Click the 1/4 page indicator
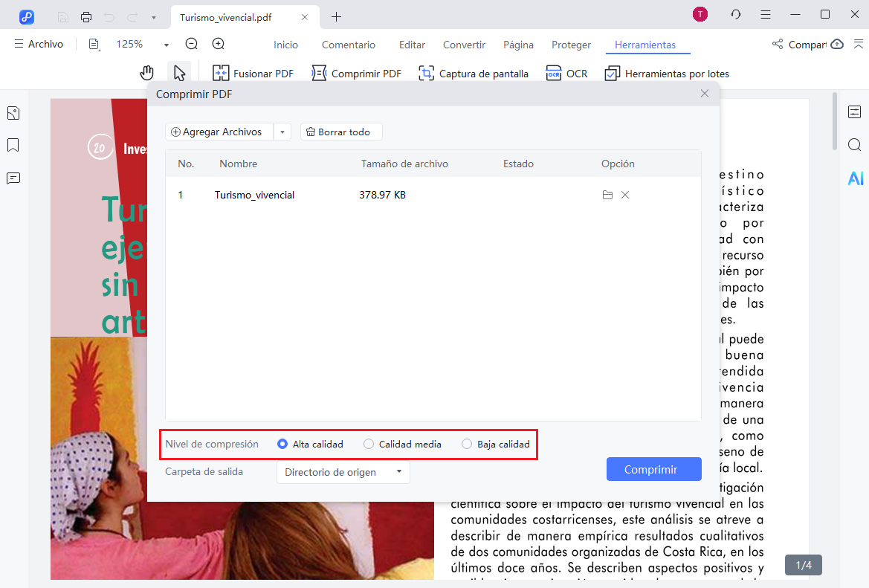869x588 pixels. [x=804, y=565]
